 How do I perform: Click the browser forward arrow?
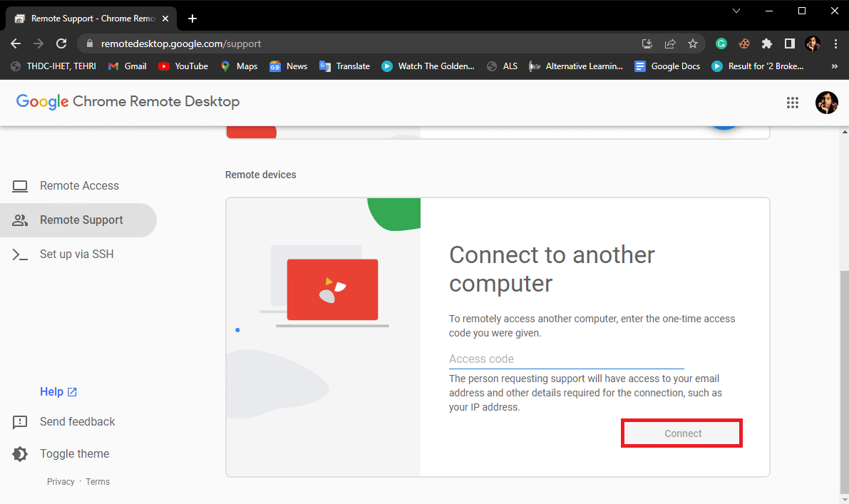pos(38,44)
